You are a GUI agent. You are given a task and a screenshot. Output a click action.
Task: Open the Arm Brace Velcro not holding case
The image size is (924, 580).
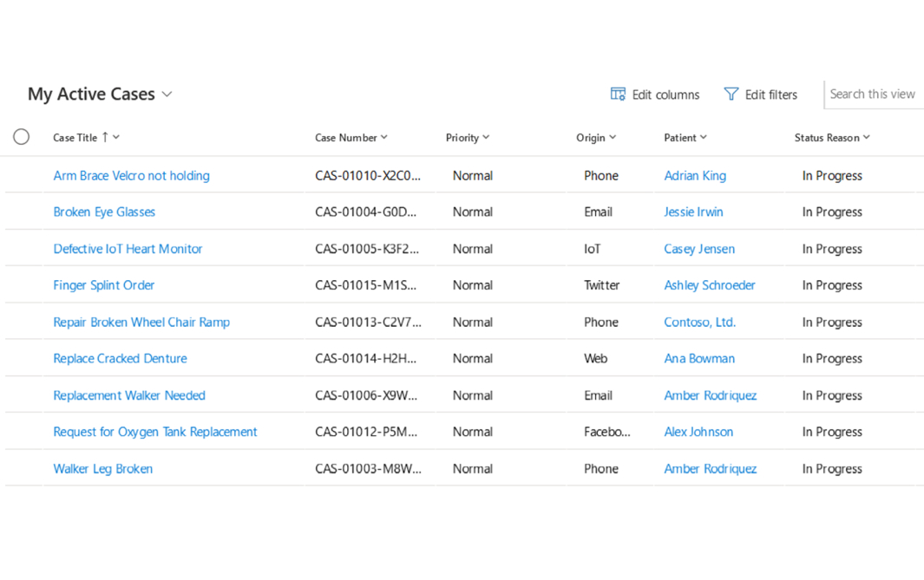pos(131,176)
